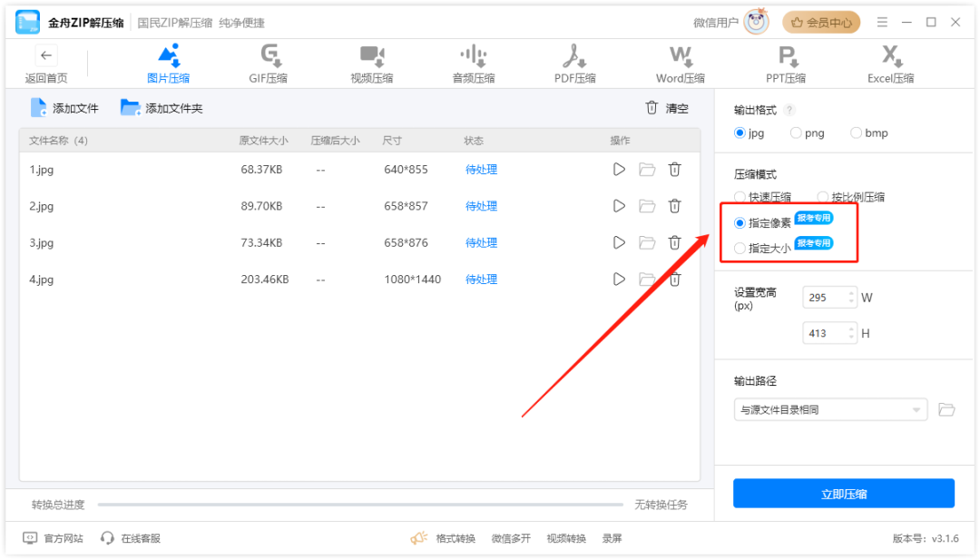
Task: Click 格式转换 link in footer
Action: point(456,538)
